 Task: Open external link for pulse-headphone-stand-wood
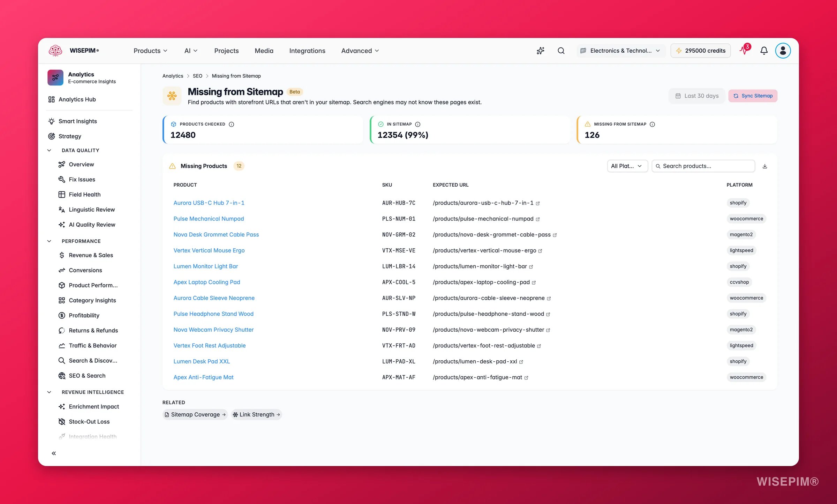point(548,314)
